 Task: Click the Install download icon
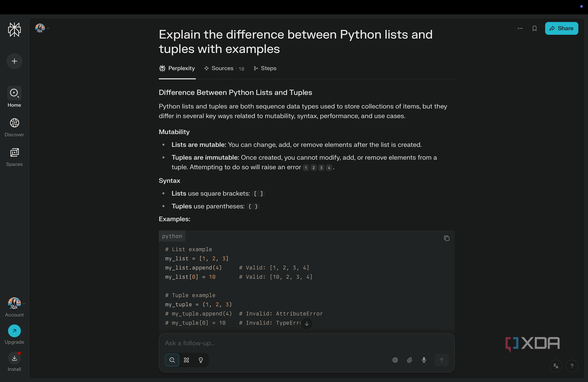point(14,358)
